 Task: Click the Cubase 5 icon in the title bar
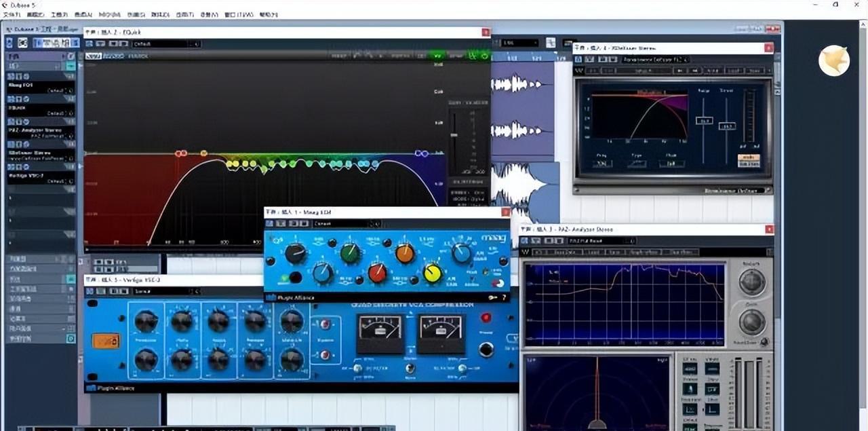[x=5, y=5]
